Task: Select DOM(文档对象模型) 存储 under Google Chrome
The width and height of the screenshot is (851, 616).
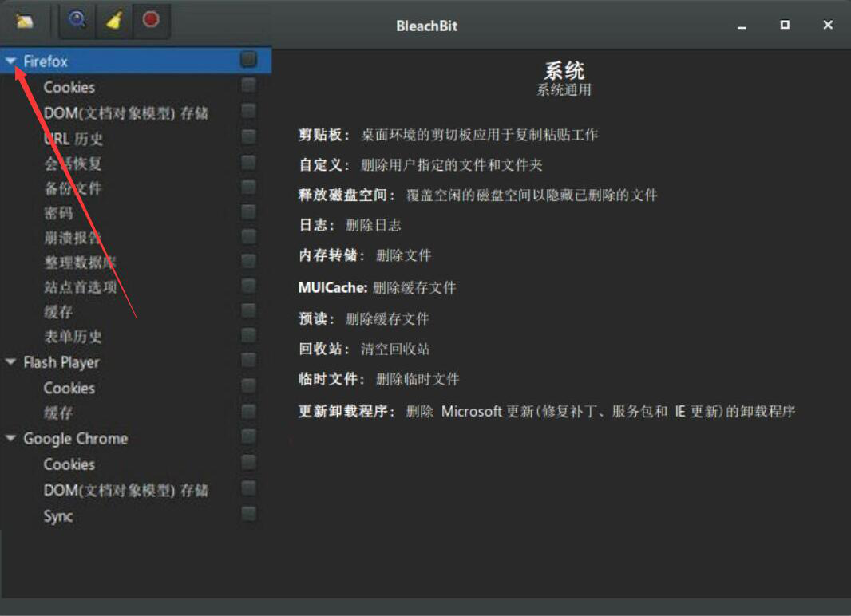Action: (125, 490)
